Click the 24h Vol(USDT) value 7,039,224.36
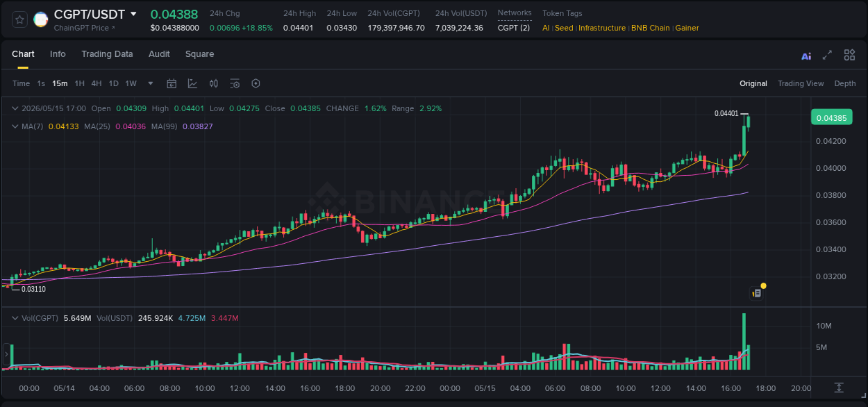Image resolution: width=868 pixels, height=407 pixels. 459,28
